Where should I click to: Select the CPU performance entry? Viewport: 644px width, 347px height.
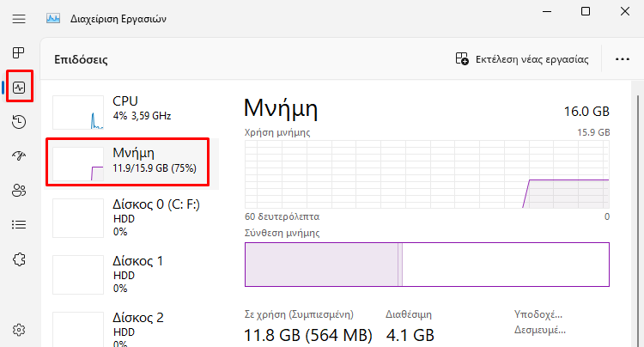coord(132,112)
